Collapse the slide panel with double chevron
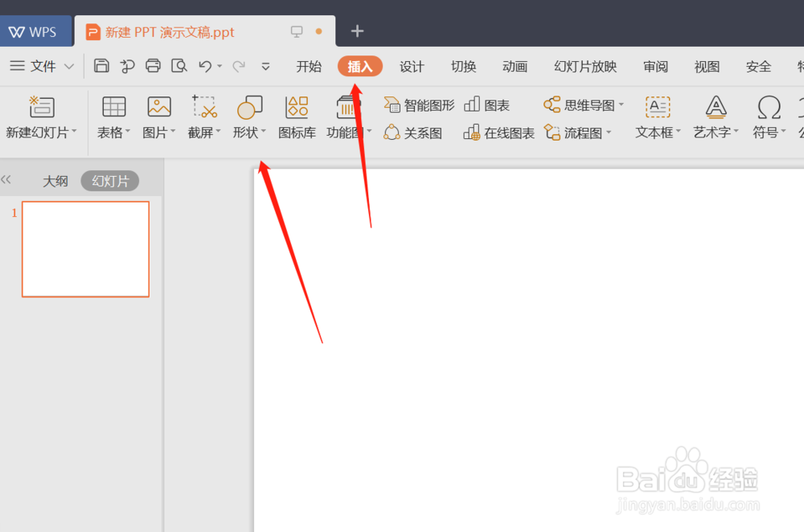This screenshot has width=804, height=532. [6, 179]
